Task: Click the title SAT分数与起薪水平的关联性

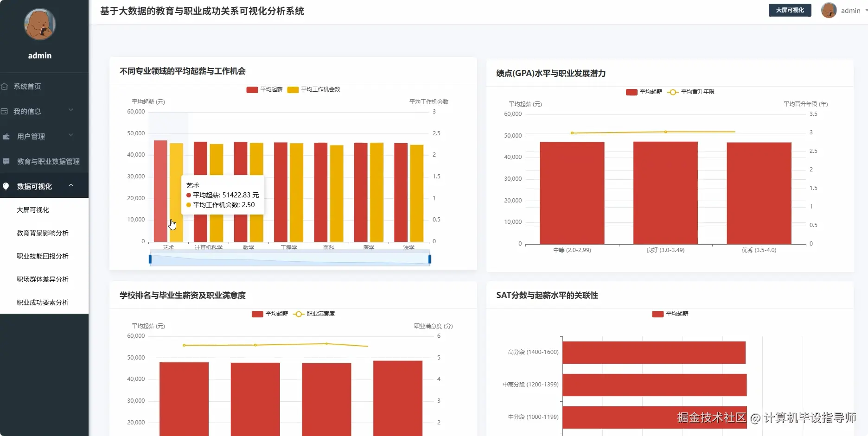Action: click(547, 295)
